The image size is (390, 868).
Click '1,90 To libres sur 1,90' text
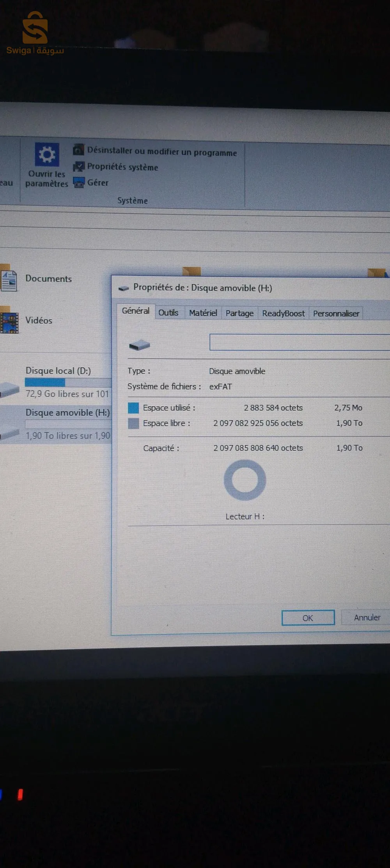(68, 436)
